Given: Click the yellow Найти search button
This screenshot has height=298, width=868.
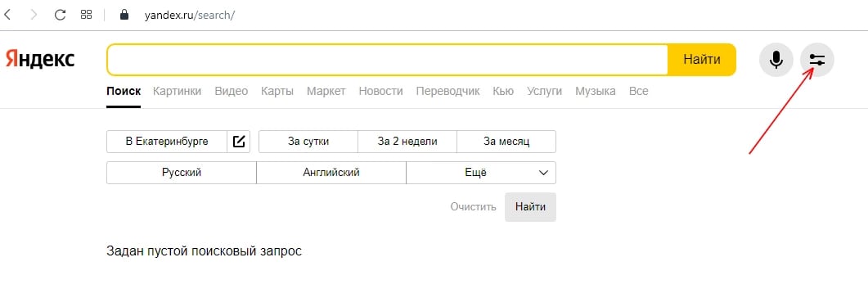Looking at the screenshot, I should click(702, 60).
